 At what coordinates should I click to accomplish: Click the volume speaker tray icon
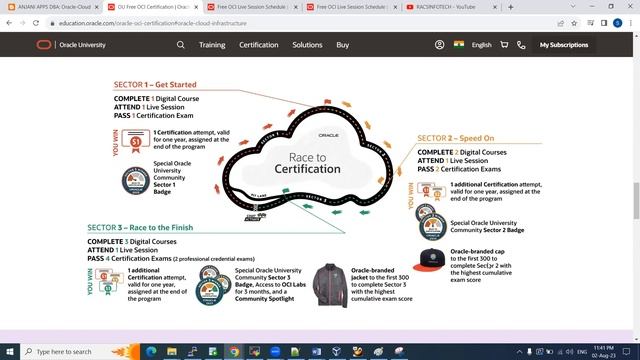(x=569, y=351)
